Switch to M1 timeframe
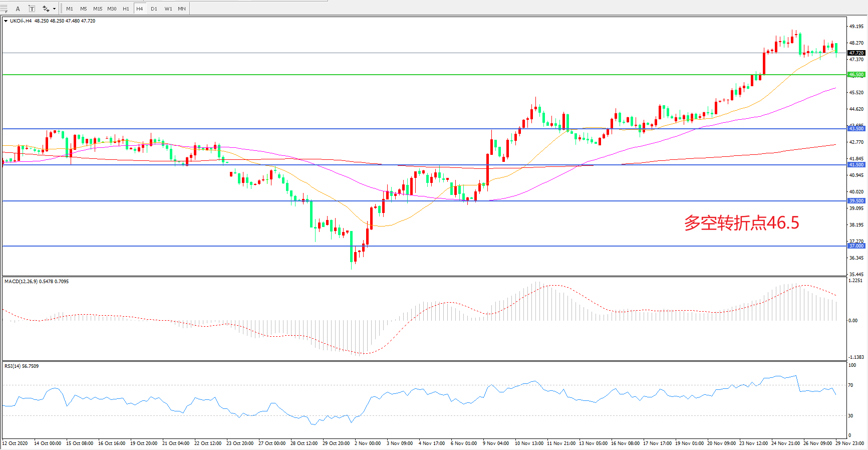The image size is (868, 450). click(70, 9)
